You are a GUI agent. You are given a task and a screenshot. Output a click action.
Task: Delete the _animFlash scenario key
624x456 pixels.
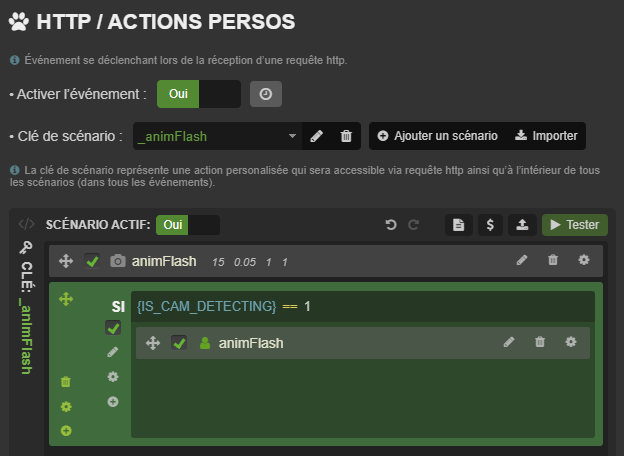[x=346, y=136]
